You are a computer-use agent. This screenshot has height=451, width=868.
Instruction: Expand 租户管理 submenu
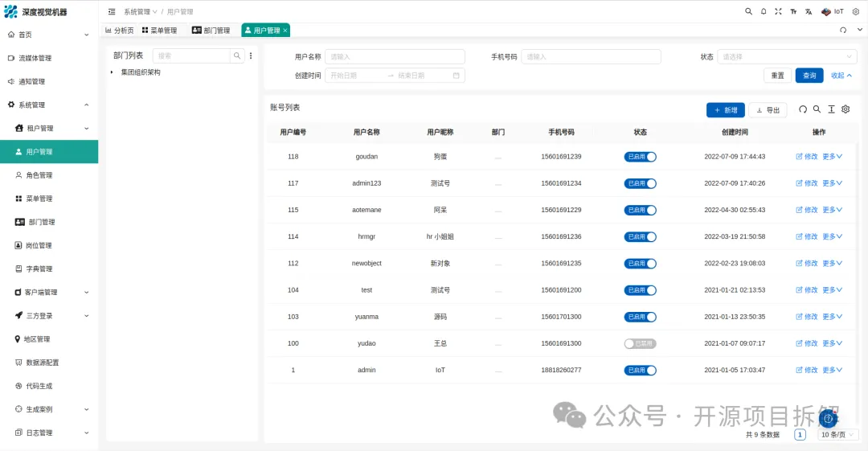(49, 128)
